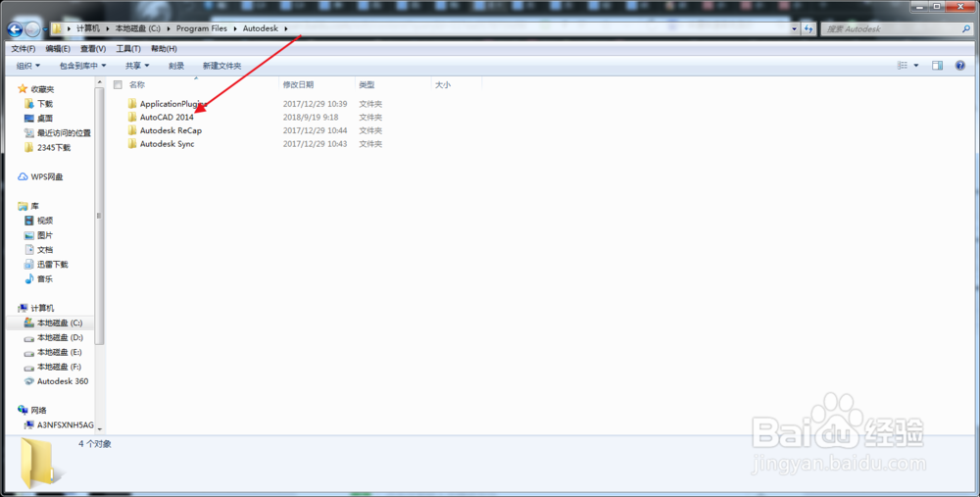Toggle the select-all checkbox in header
The width and height of the screenshot is (980, 497).
tap(118, 84)
